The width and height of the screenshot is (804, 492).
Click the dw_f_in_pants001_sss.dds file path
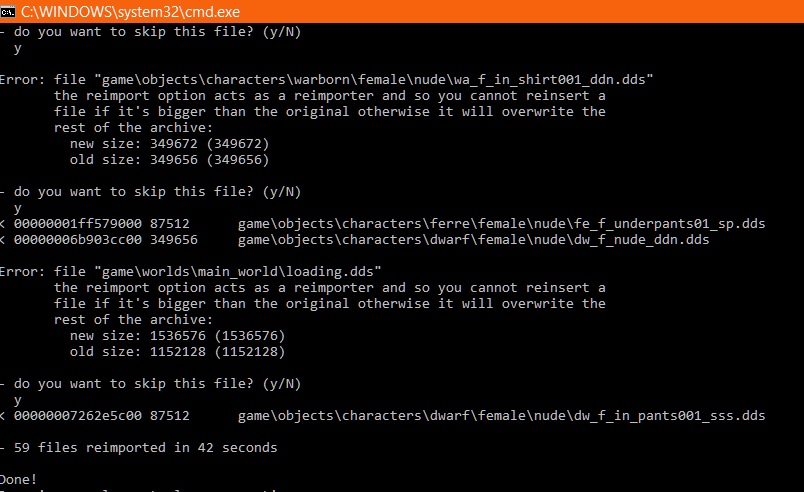pos(502,415)
